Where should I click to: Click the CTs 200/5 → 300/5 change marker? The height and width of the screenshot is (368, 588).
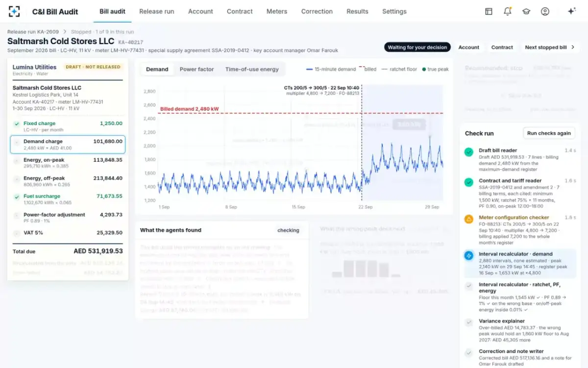point(321,90)
